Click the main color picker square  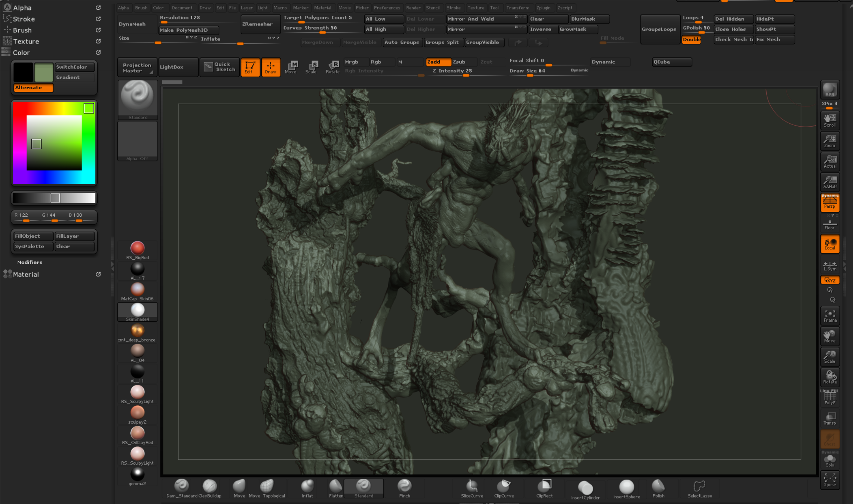click(54, 143)
